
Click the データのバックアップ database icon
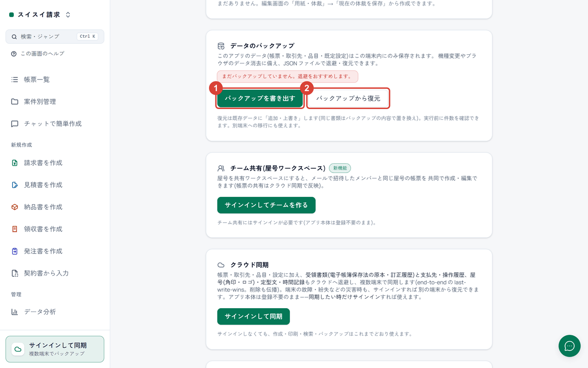click(x=221, y=46)
